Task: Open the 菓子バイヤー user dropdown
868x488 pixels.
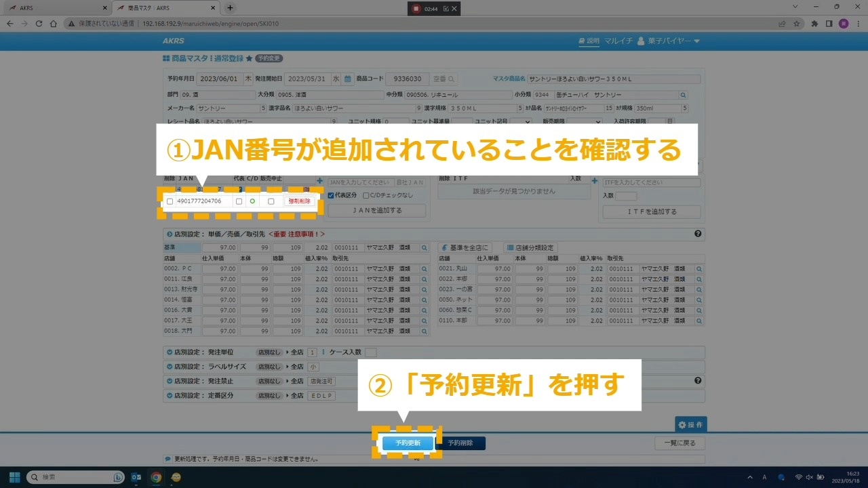Action: 673,41
